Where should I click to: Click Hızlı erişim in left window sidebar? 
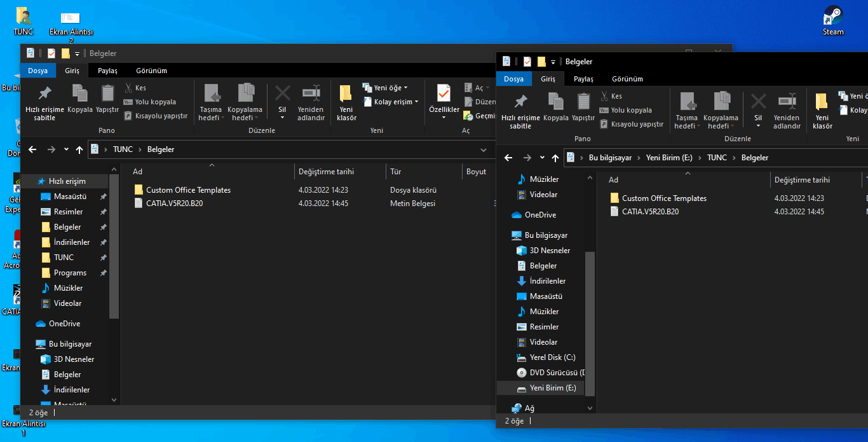pos(67,181)
